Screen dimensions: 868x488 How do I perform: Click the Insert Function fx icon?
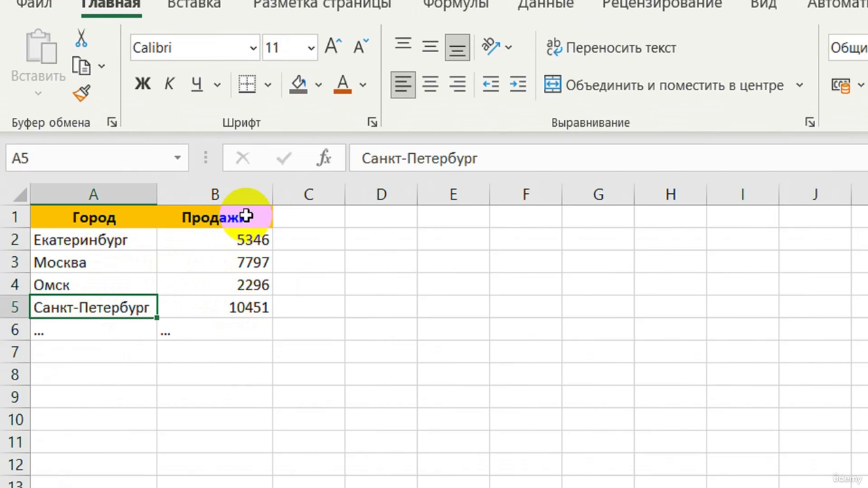[324, 158]
